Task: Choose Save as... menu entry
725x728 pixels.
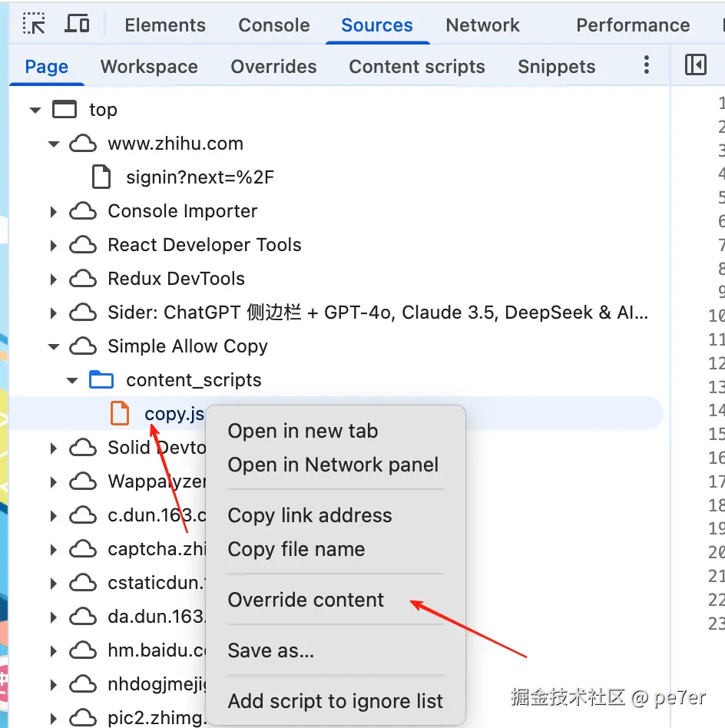Action: (271, 650)
